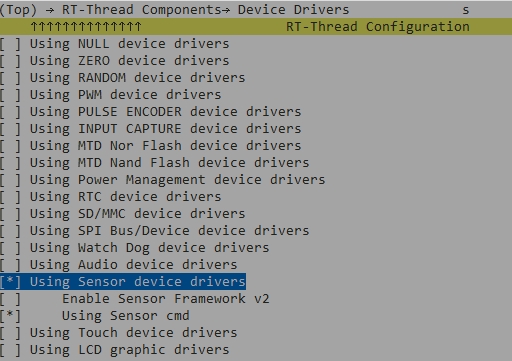Enable Using Watch Dog device drivers

(135, 248)
